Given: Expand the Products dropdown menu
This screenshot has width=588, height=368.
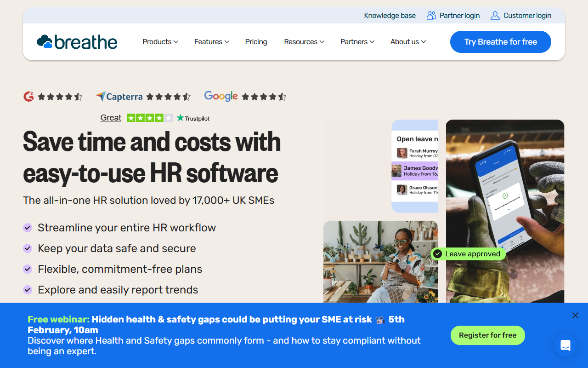Looking at the screenshot, I should click(x=160, y=42).
